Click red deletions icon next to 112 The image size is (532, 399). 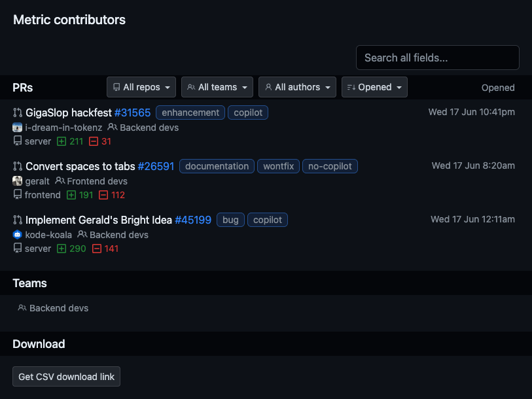tap(103, 195)
